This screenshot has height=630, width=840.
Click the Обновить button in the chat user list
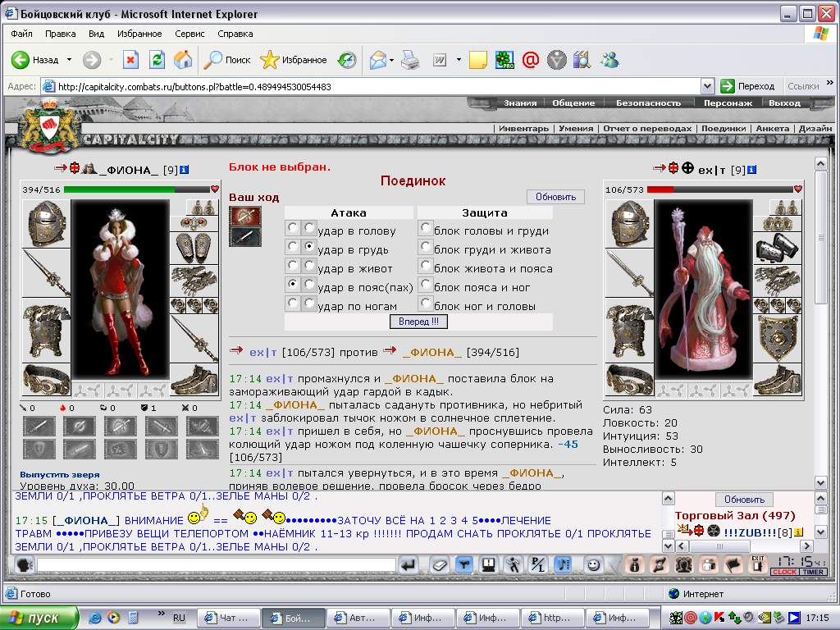point(744,500)
